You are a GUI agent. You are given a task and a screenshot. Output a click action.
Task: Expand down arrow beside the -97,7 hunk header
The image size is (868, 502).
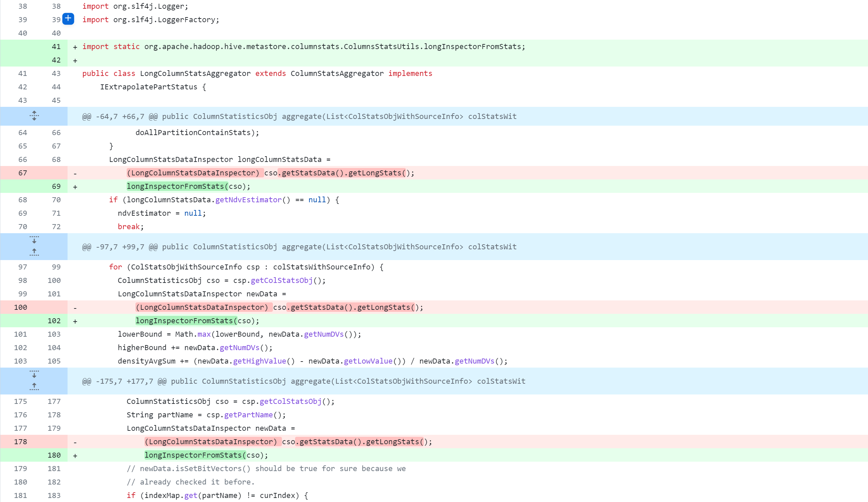[x=34, y=240]
